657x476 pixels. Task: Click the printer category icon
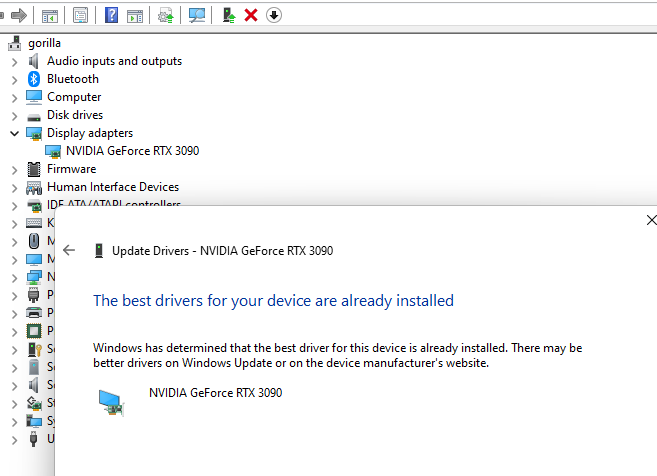point(34,313)
